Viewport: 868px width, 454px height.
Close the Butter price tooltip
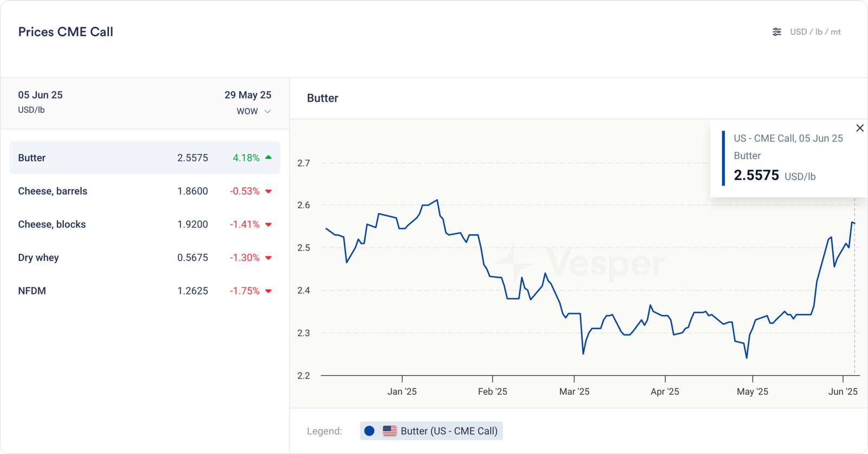[x=860, y=128]
